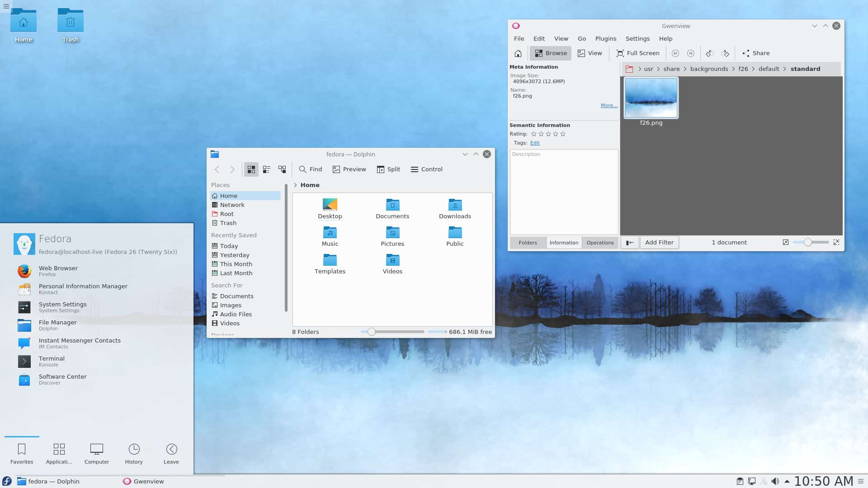Rotate the image right in Gwenview
Screen dimensions: 868x488
coord(725,53)
